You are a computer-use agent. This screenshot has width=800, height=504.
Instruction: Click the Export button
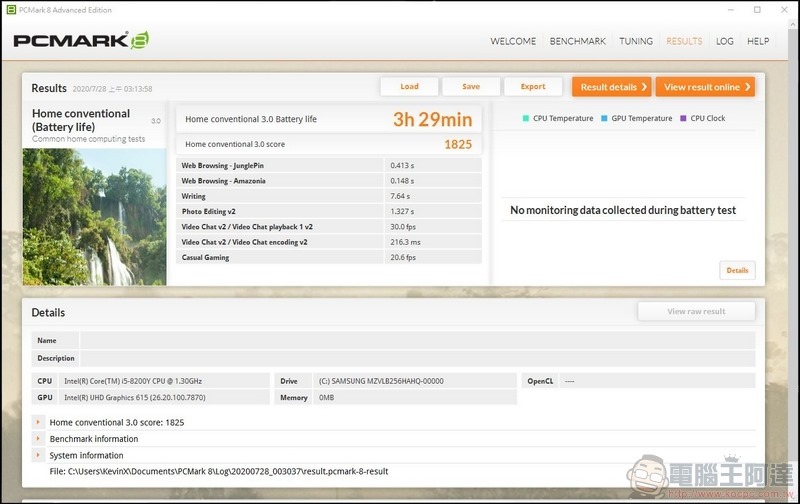point(533,87)
